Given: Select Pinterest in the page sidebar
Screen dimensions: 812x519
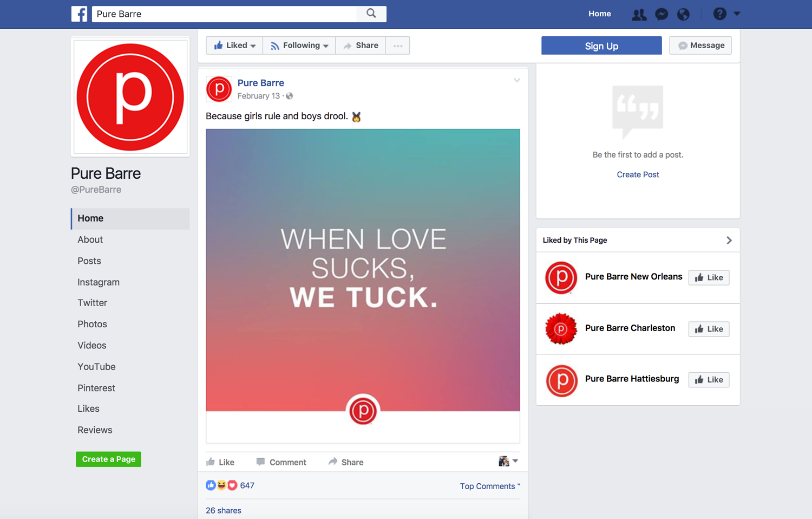Looking at the screenshot, I should 96,388.
